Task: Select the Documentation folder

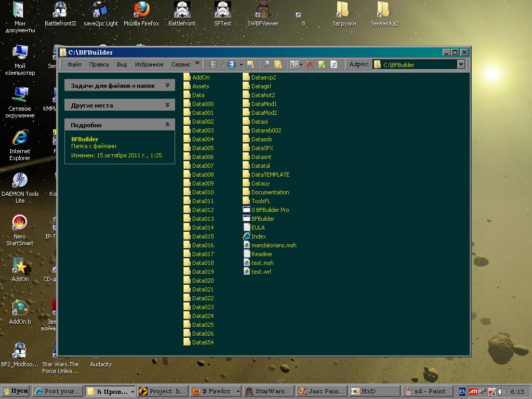Action: pyautogui.click(x=266, y=192)
